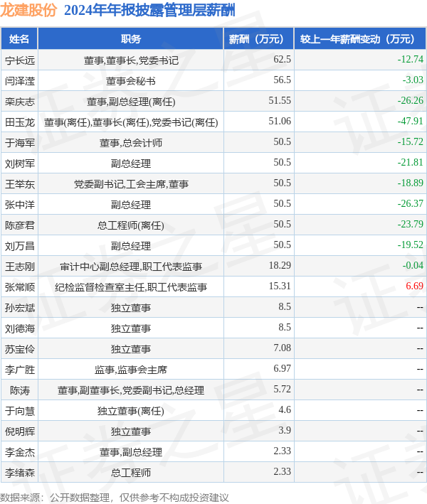Click salary value 51.55
Image resolution: width=427 pixels, height=504 pixels.
[280, 101]
